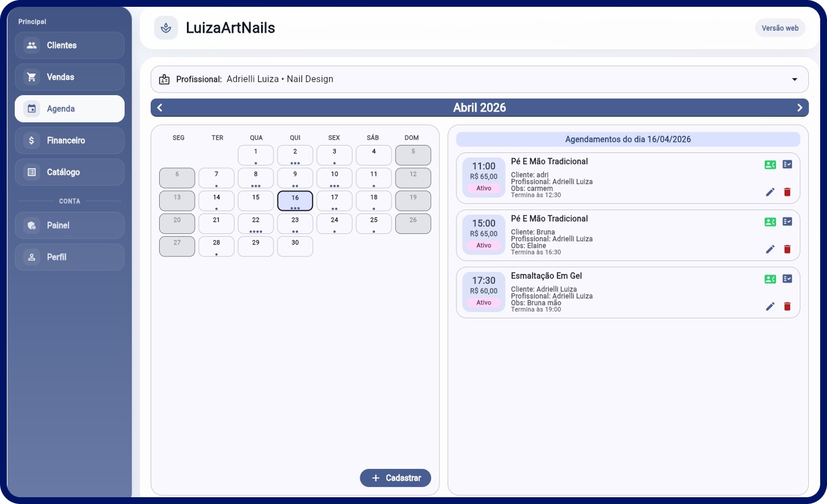Open checklist icon for 15:00 appointment
827x504 pixels.
tap(787, 221)
